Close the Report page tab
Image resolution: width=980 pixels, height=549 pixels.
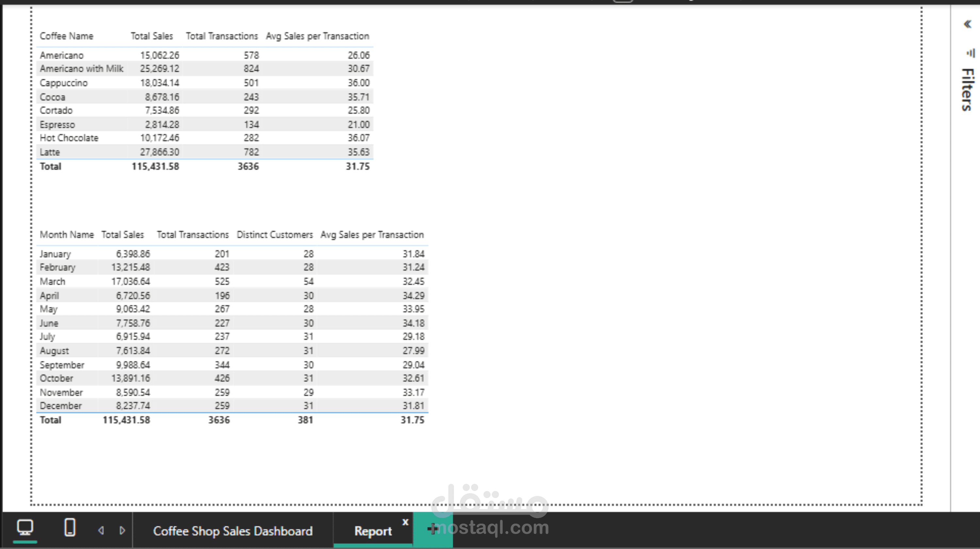(x=405, y=522)
